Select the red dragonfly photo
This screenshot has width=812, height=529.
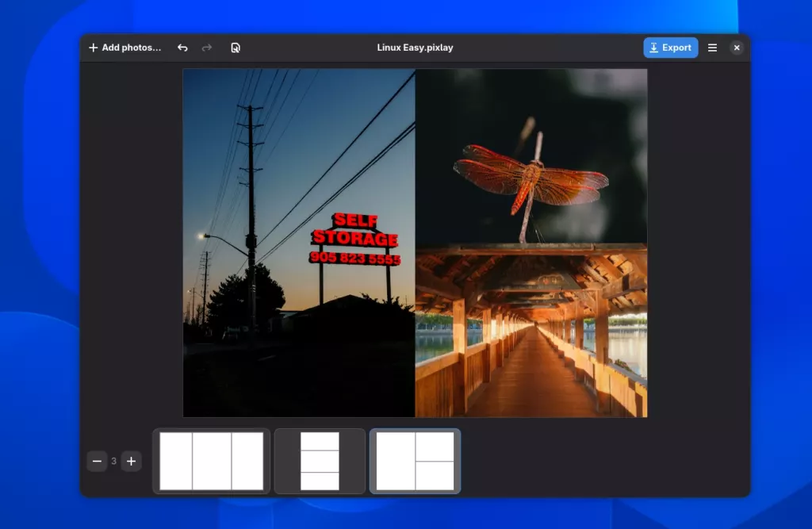click(x=531, y=157)
